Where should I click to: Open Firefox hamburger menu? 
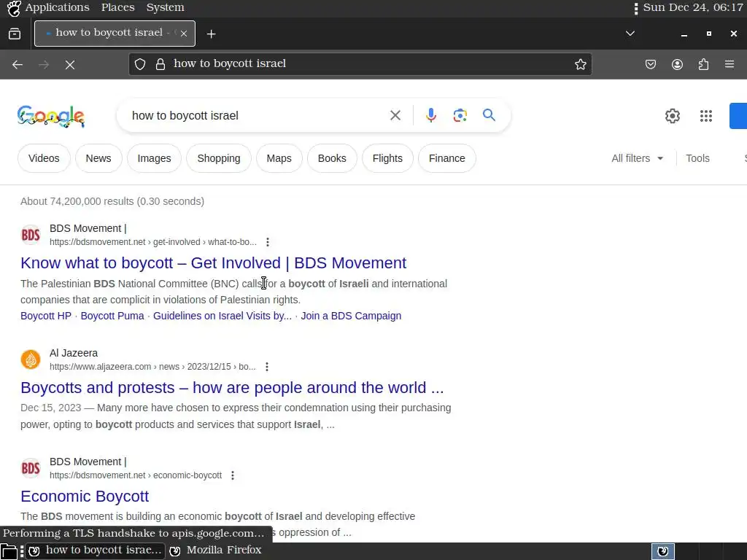729,64
